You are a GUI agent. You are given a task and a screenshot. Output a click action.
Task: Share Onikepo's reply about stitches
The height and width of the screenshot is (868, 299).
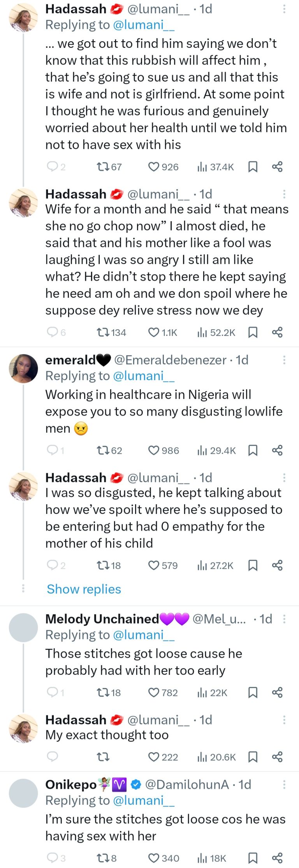click(277, 858)
